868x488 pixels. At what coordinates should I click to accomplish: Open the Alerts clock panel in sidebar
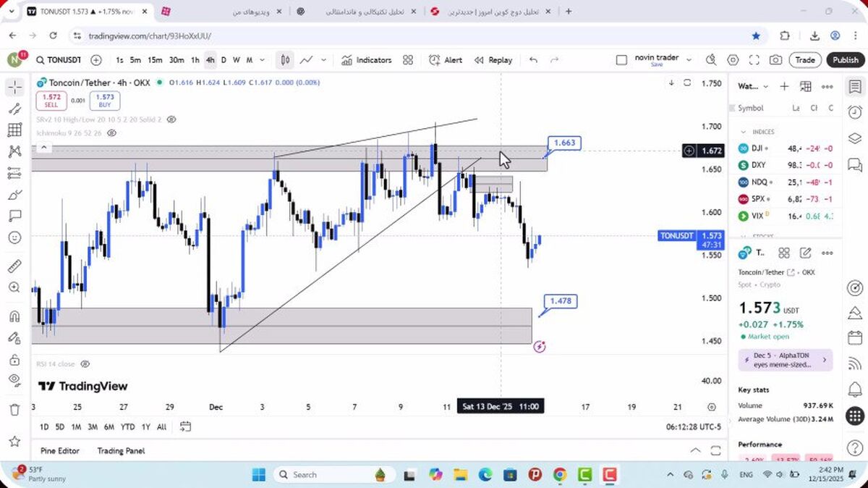[855, 113]
